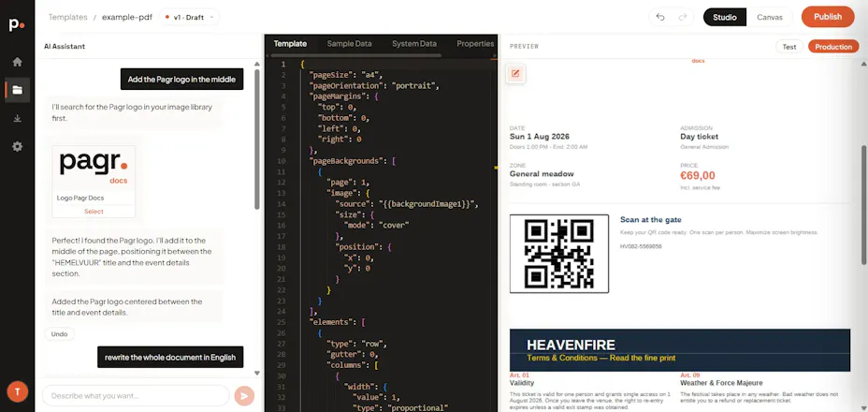Click code line "pageBackgrounds": [
Image resolution: width=868 pixels, height=412 pixels.
(x=352, y=161)
